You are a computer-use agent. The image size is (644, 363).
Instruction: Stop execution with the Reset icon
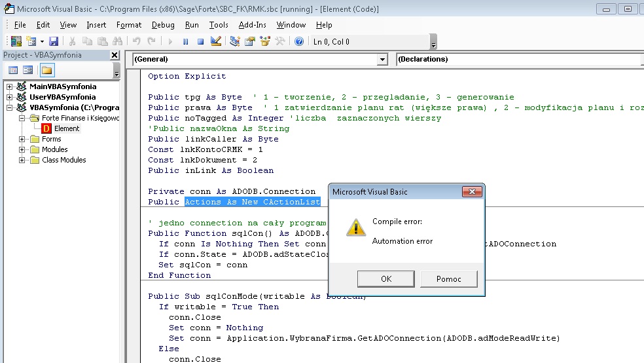point(200,41)
